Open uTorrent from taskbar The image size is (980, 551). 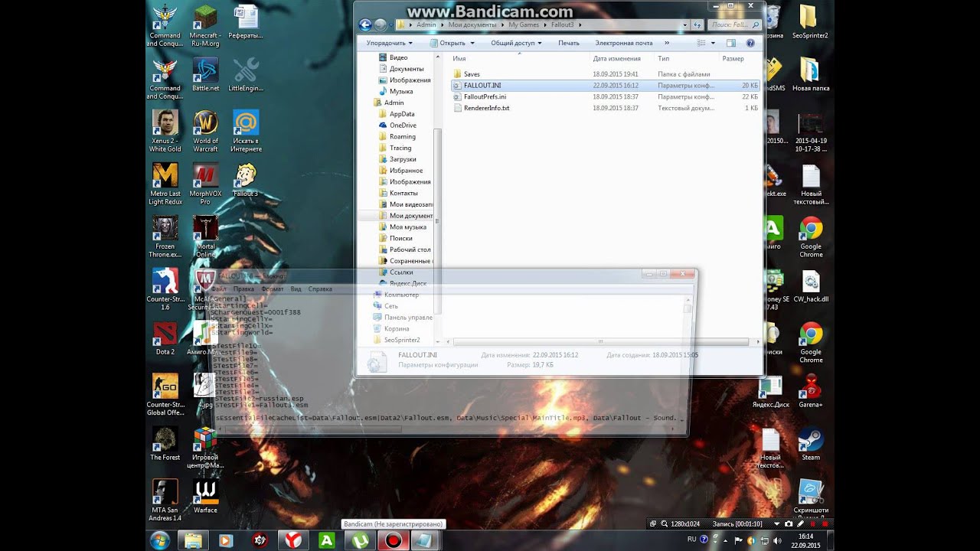(x=360, y=540)
